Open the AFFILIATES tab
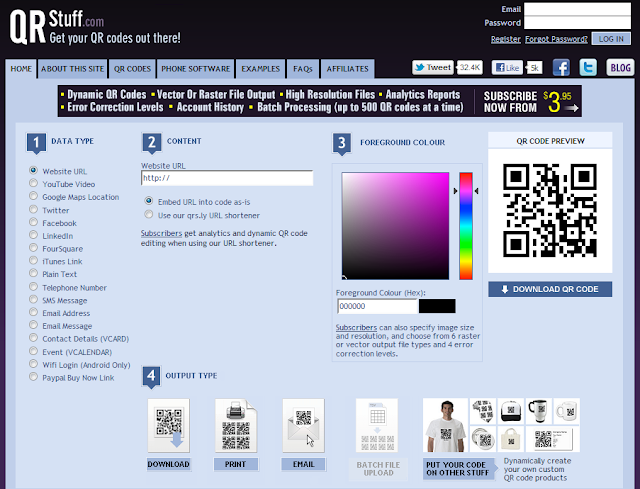The image size is (640, 489). point(347,69)
